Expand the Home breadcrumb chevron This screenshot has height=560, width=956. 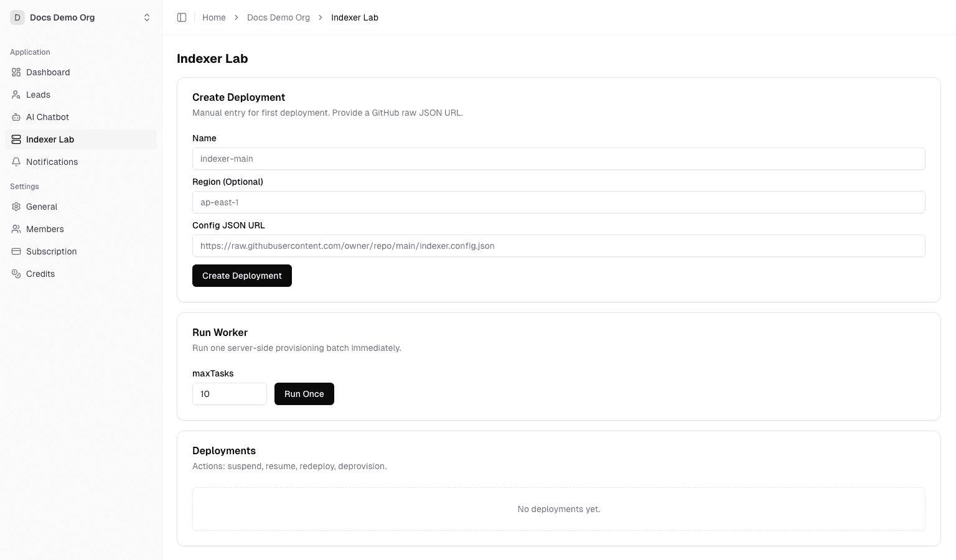click(x=236, y=17)
